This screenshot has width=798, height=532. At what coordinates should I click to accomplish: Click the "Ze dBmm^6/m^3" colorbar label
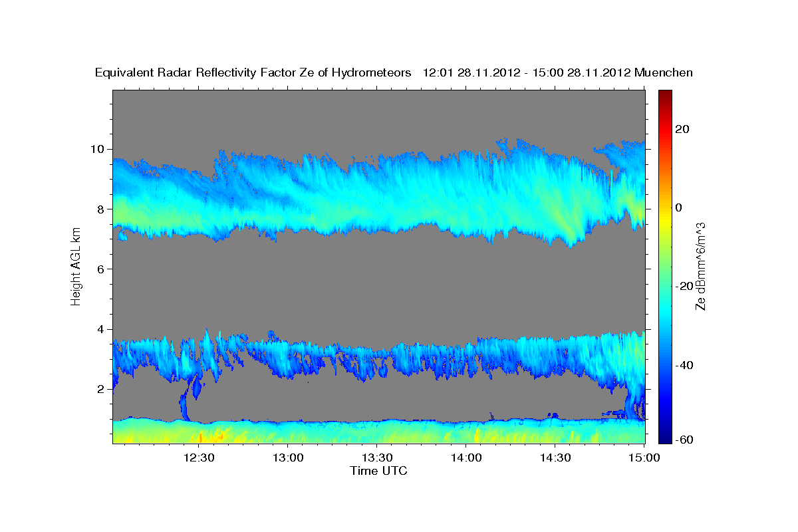pos(700,266)
